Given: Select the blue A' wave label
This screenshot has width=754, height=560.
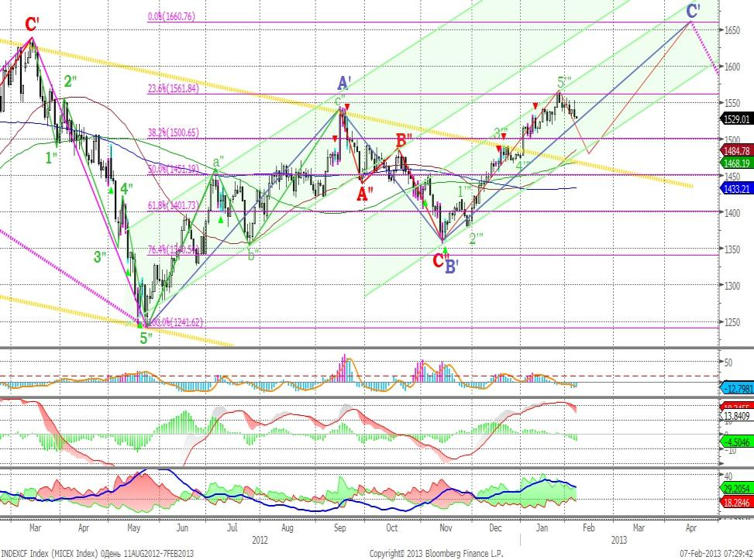Looking at the screenshot, I should (x=345, y=83).
